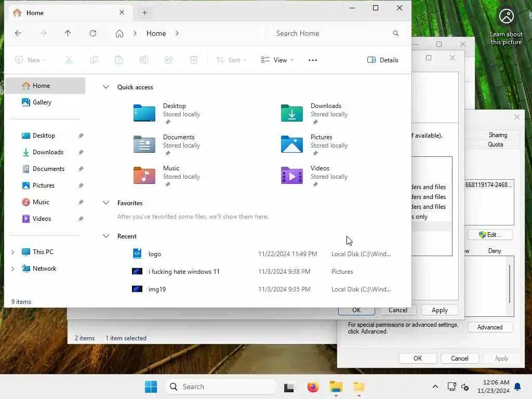This screenshot has height=399, width=532.
Task: Collapse the Recent section
Action: (106, 236)
